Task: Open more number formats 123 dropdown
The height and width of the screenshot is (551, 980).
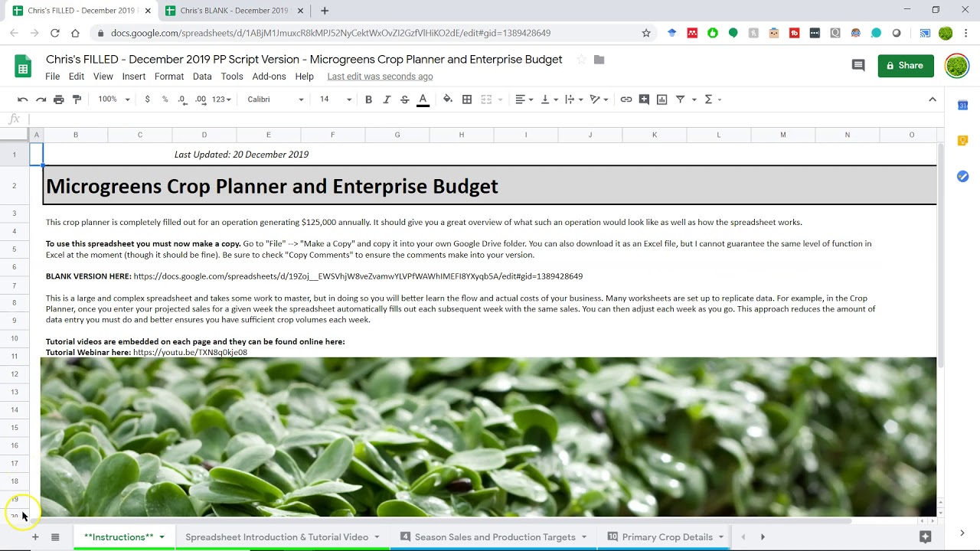Action: [x=221, y=99]
